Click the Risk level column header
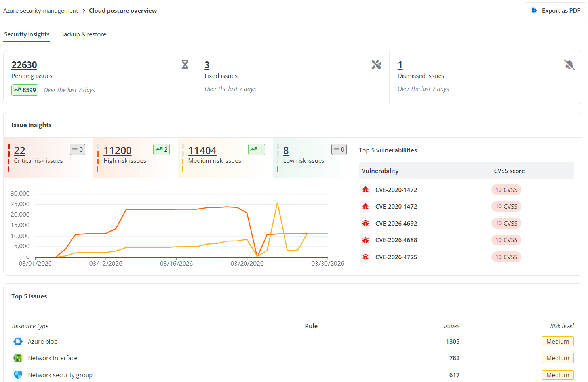 (561, 326)
